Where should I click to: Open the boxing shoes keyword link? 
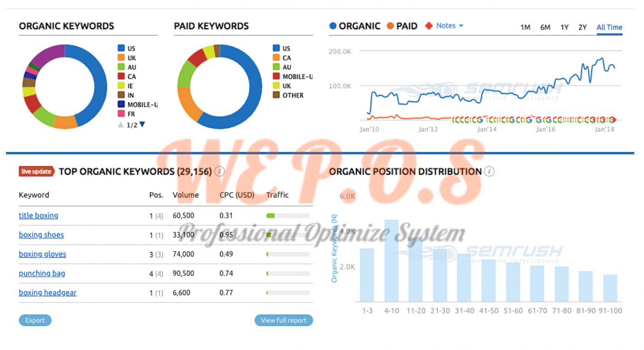(41, 235)
